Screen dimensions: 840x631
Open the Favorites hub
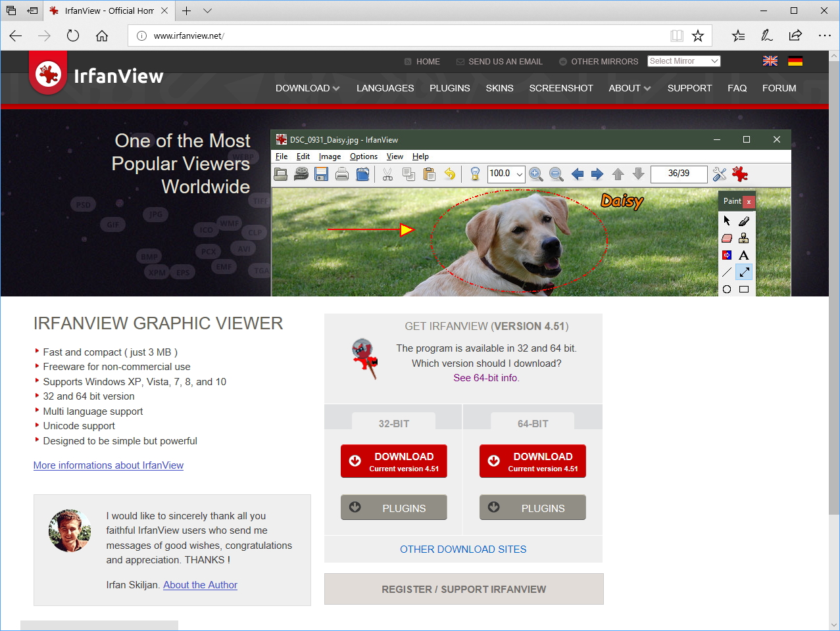pyautogui.click(x=739, y=35)
